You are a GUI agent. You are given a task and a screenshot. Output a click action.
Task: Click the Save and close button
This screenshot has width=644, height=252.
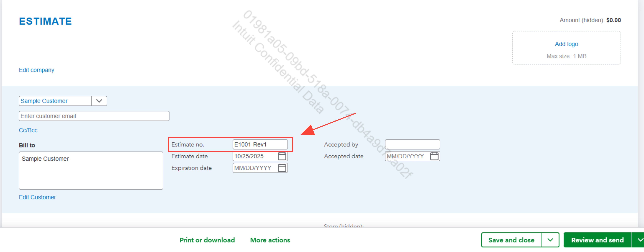[511, 240]
